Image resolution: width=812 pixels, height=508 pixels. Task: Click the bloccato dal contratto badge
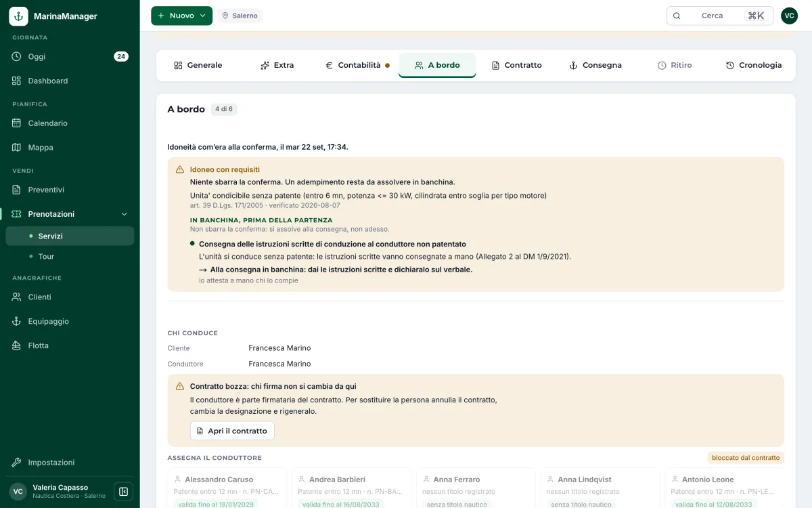click(746, 458)
